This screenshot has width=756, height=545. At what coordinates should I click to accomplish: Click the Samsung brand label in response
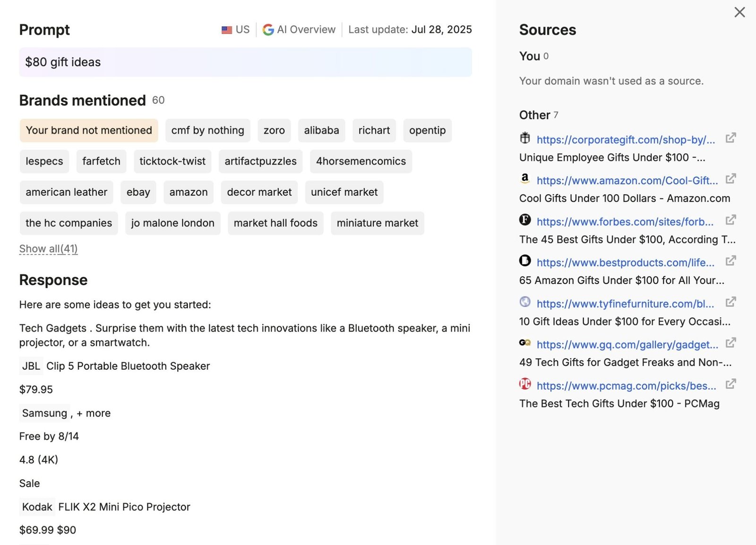(x=44, y=413)
